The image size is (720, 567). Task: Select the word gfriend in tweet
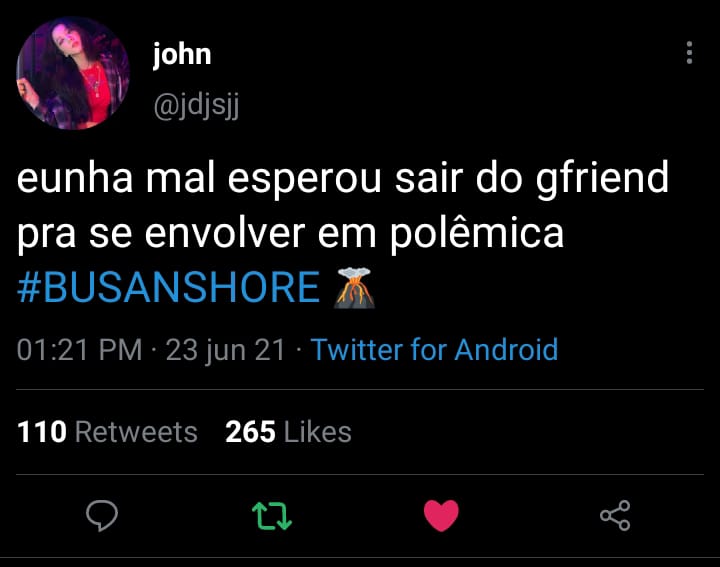point(602,179)
